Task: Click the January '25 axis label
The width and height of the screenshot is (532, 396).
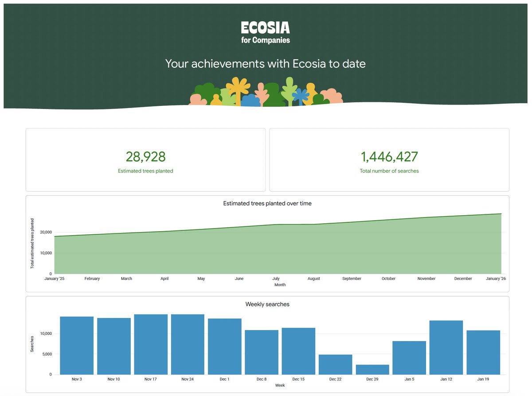Action: pos(55,279)
